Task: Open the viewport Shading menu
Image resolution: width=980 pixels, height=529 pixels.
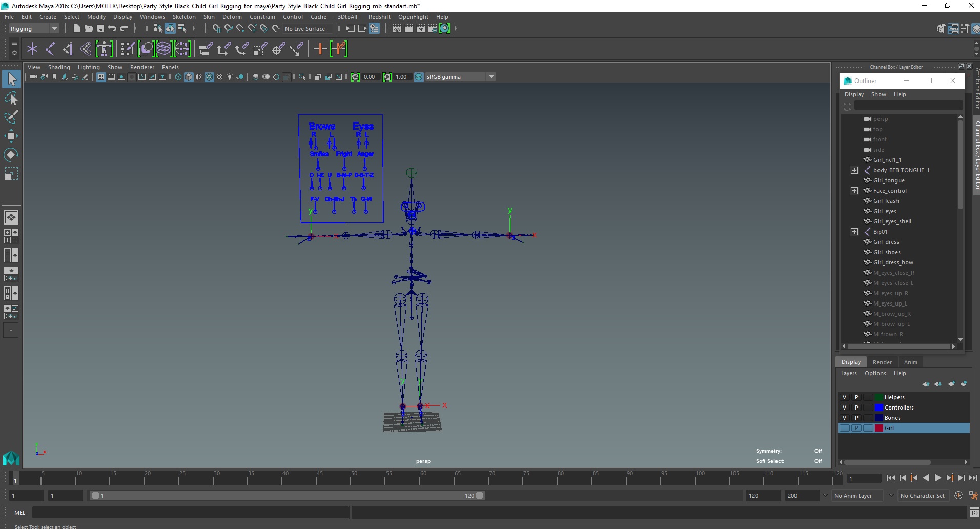Action: 59,67
